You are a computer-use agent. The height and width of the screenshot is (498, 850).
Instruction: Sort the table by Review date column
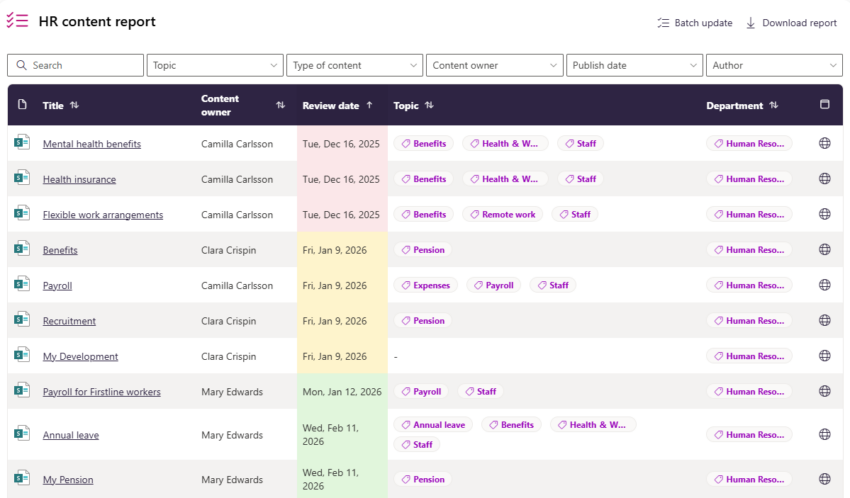point(337,106)
